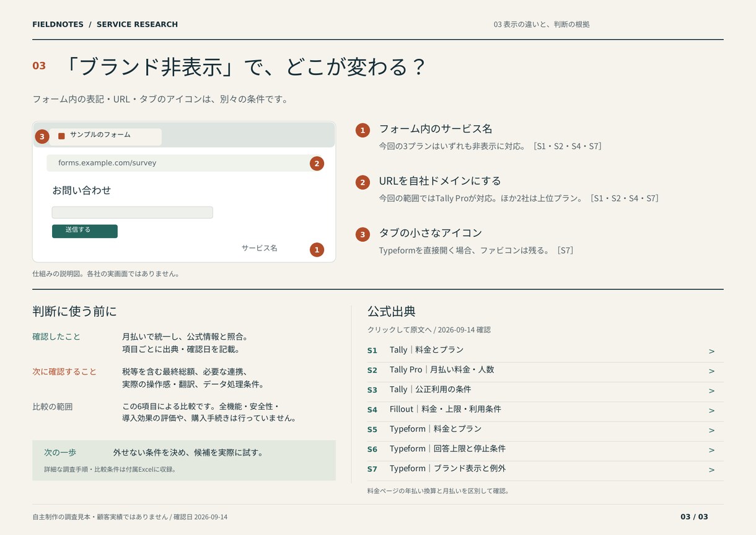The width and height of the screenshot is (756, 535).
Task: Click the chevron arrow on the S2 row
Action: [711, 371]
